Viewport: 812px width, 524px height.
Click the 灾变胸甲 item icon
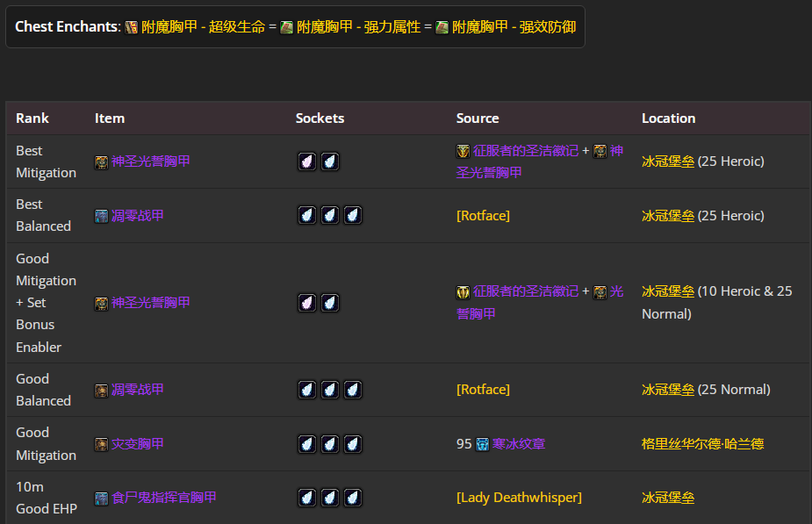pyautogui.click(x=102, y=444)
